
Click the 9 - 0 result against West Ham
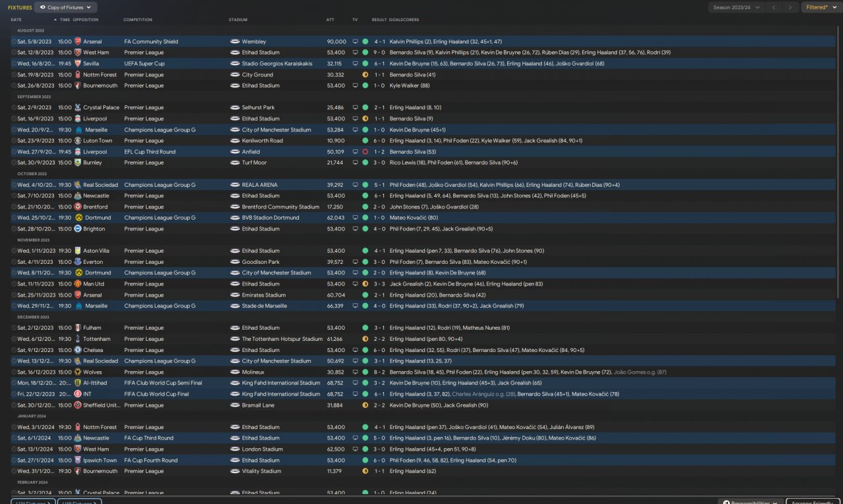click(x=379, y=53)
